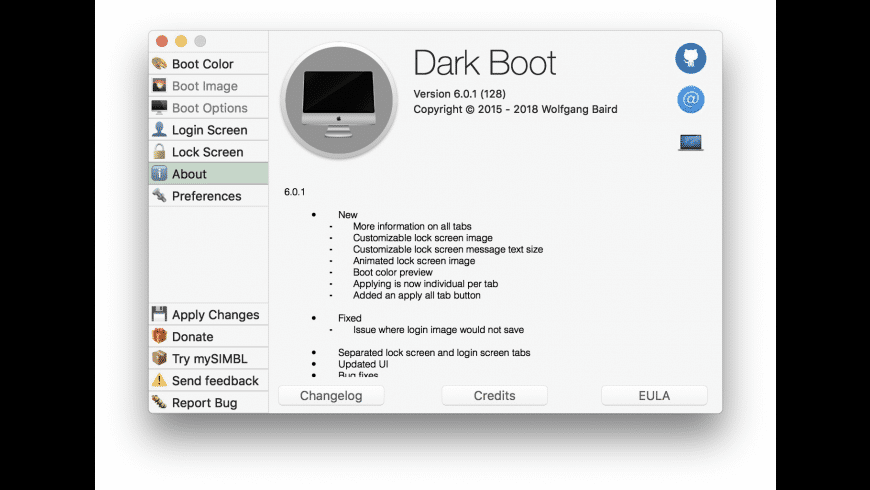Click the version text 'Version 6.0.1 (128)'
Screen dimensions: 870x490
pos(459,94)
